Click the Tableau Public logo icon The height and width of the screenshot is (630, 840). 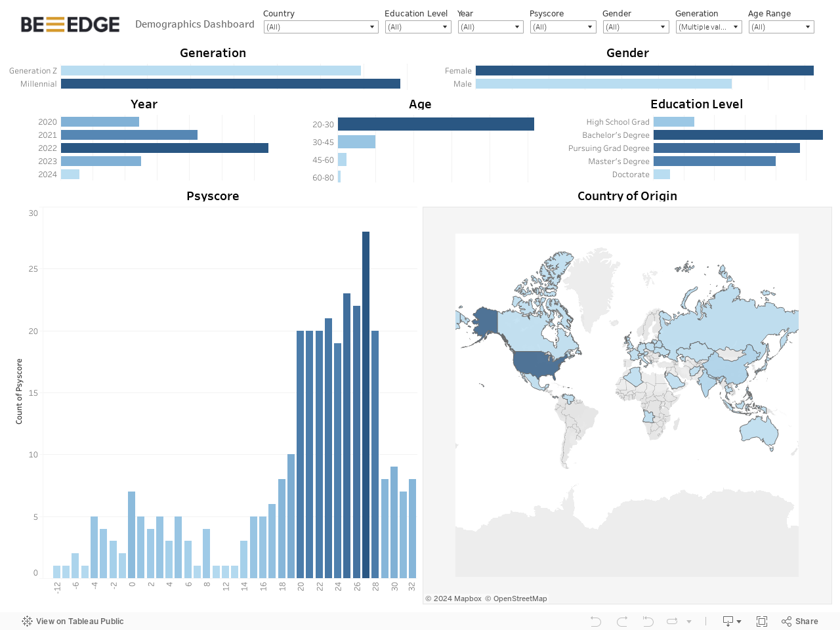27,621
